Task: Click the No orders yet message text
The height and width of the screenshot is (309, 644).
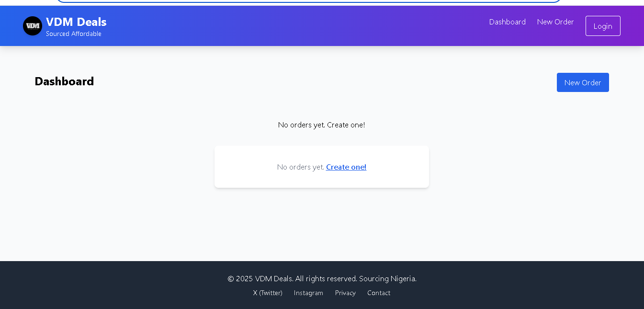Action: [321, 125]
